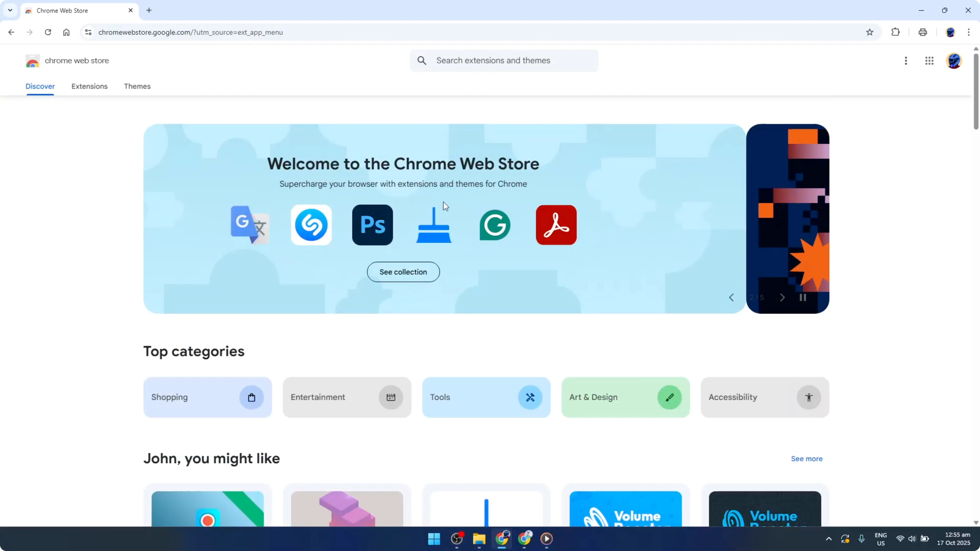Click the See collection button
Screen dimensions: 980x551
pyautogui.click(x=403, y=272)
